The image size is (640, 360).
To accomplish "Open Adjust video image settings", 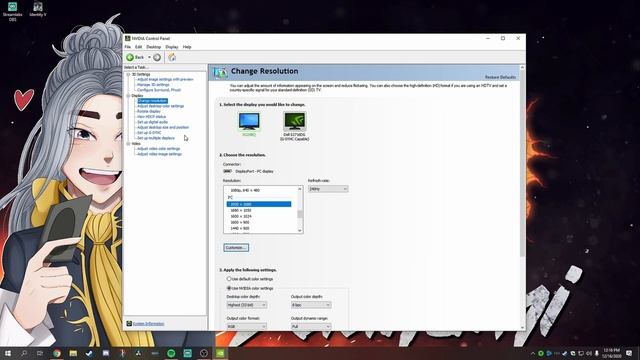I will [159, 154].
